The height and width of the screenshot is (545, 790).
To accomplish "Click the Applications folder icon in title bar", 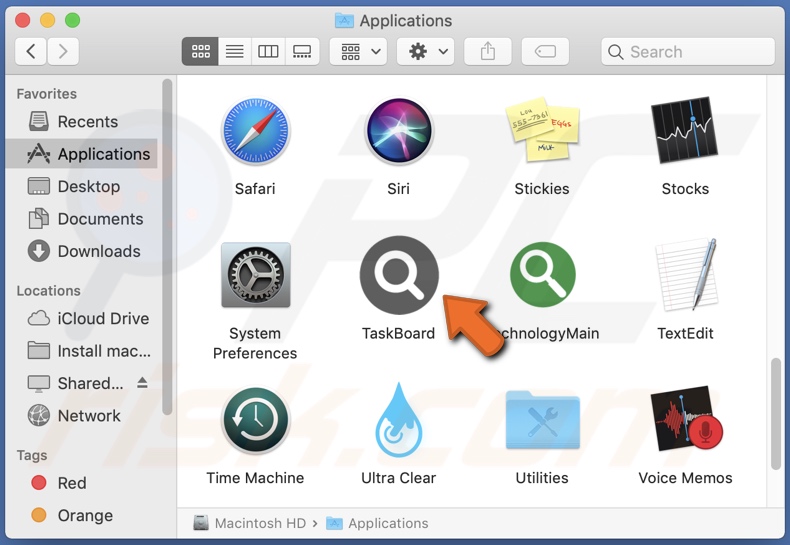I will [345, 21].
